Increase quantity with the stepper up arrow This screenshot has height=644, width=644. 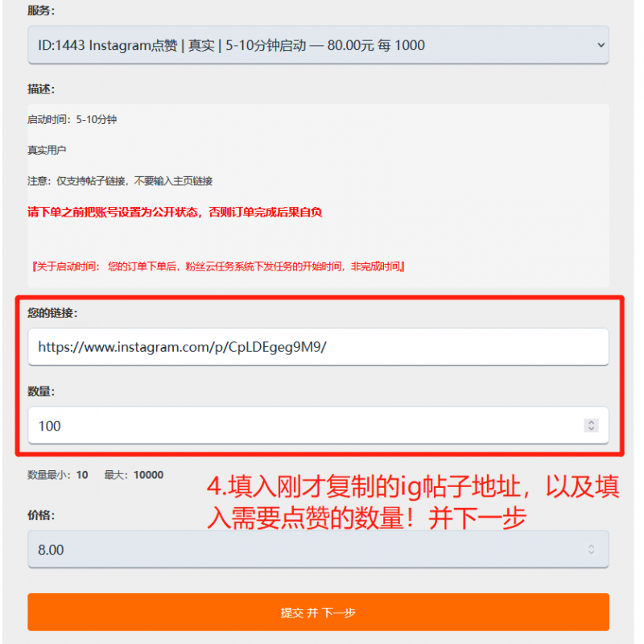coord(591,422)
